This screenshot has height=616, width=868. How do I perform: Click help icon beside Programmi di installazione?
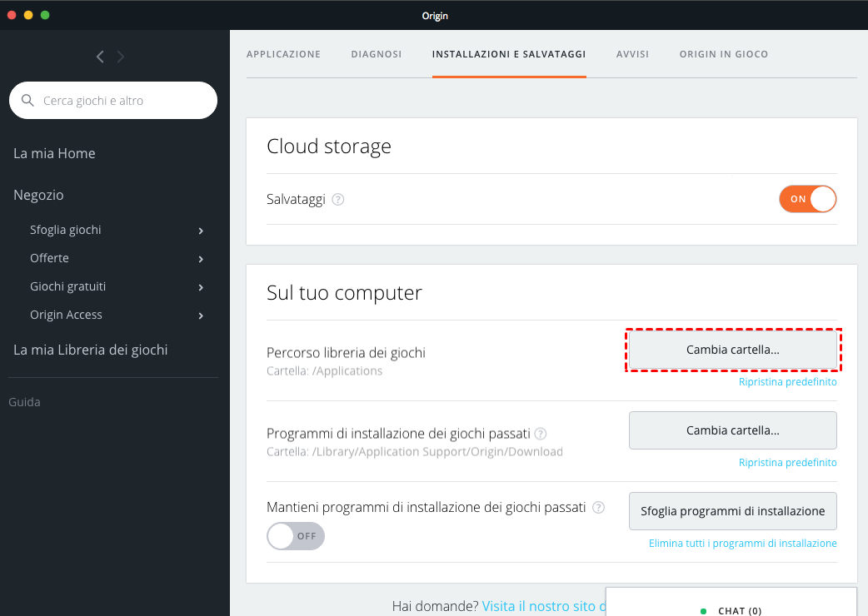point(541,434)
